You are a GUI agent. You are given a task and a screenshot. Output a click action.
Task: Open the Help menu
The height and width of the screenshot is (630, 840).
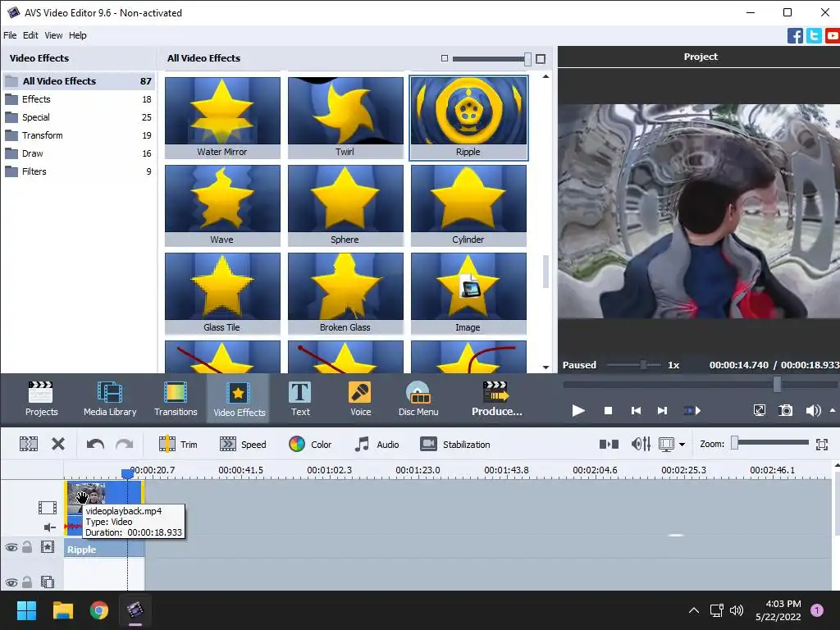pyautogui.click(x=77, y=35)
